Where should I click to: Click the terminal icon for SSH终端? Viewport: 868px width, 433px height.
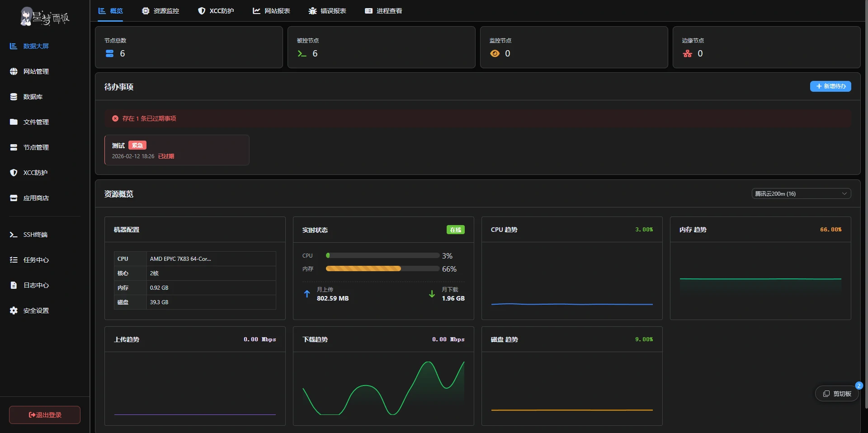(x=14, y=235)
